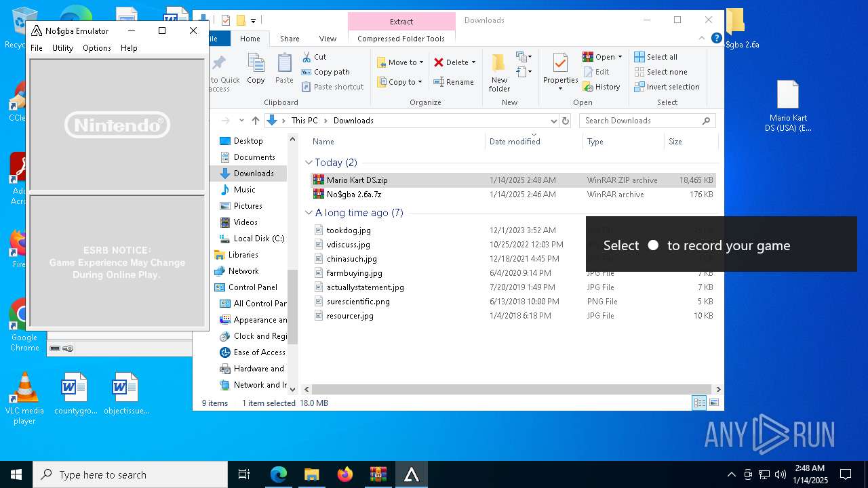Click navigation pane scroll down arrow
This screenshot has height=488, width=868.
click(293, 389)
